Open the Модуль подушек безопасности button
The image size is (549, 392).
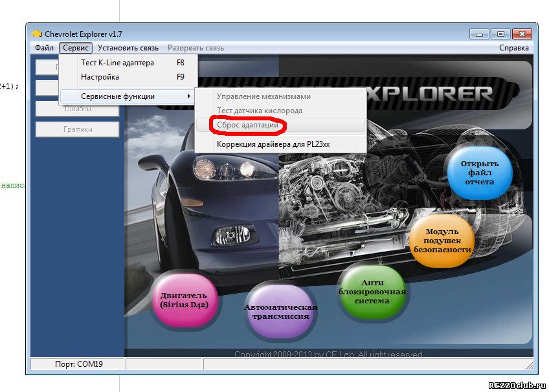point(442,241)
